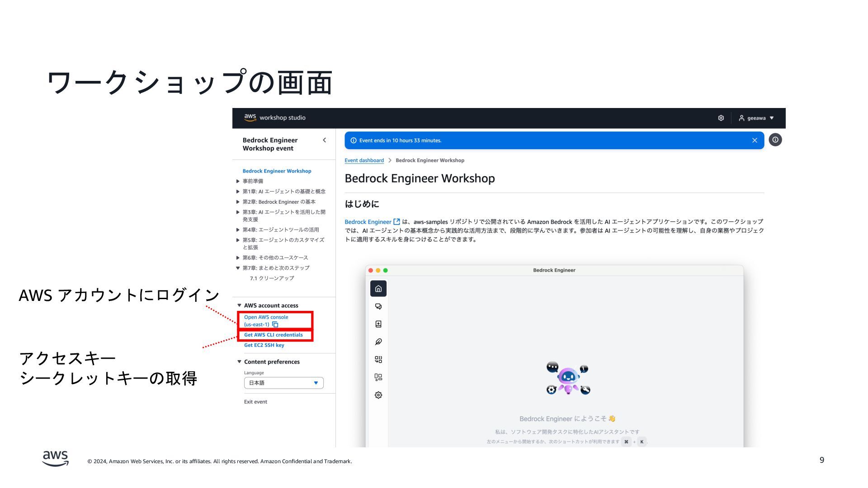Expand 第5章: エージェントのカスタマイズと拡張
Image resolution: width=868 pixels, height=488 pixels.
[238, 240]
